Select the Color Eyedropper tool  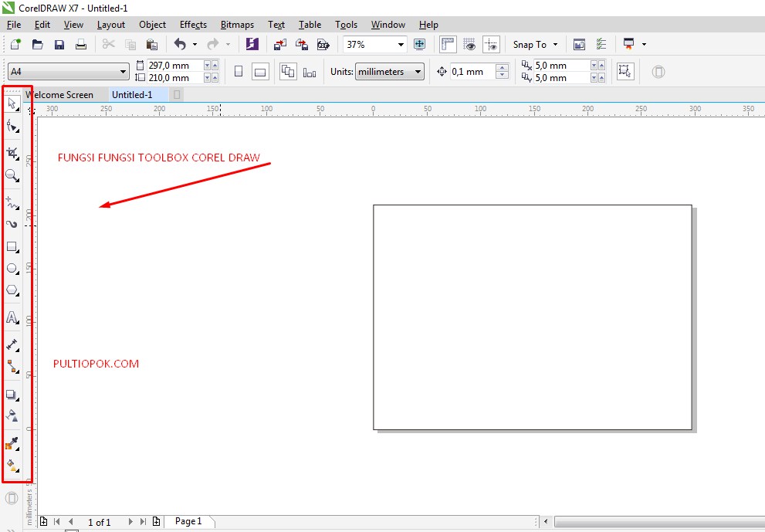pos(12,444)
